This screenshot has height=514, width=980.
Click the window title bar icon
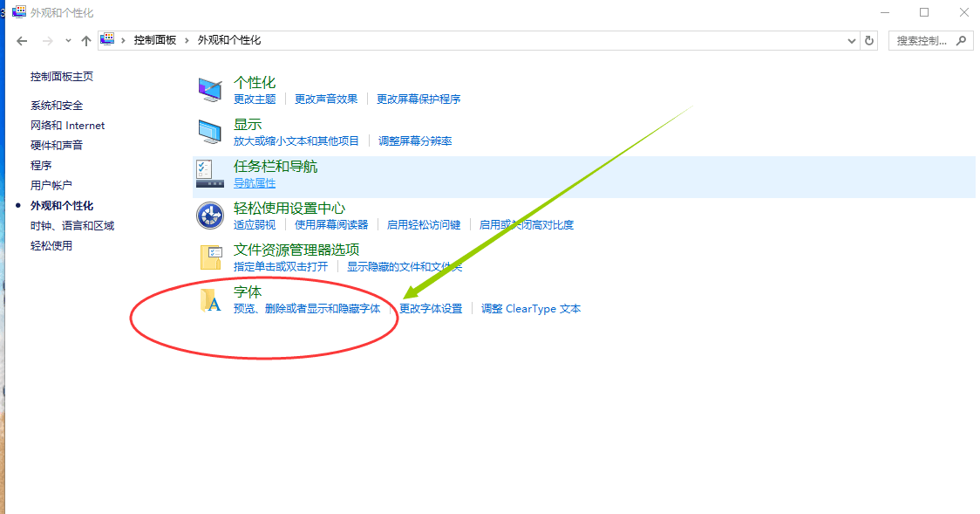pyautogui.click(x=19, y=12)
